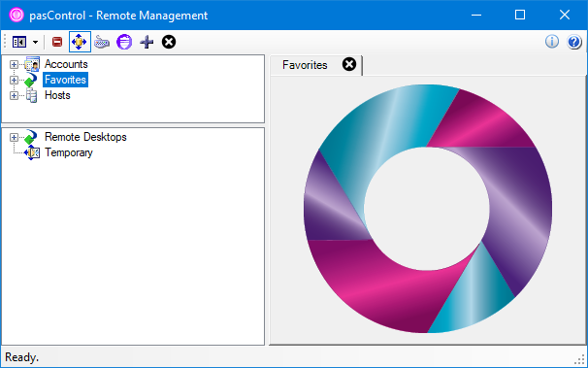This screenshot has width=588, height=368.
Task: Select the Favorites tree item label
Action: click(65, 80)
